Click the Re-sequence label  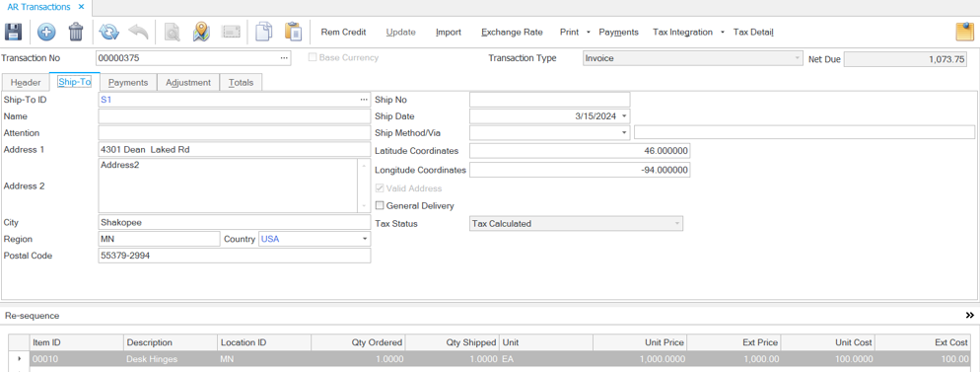click(32, 316)
